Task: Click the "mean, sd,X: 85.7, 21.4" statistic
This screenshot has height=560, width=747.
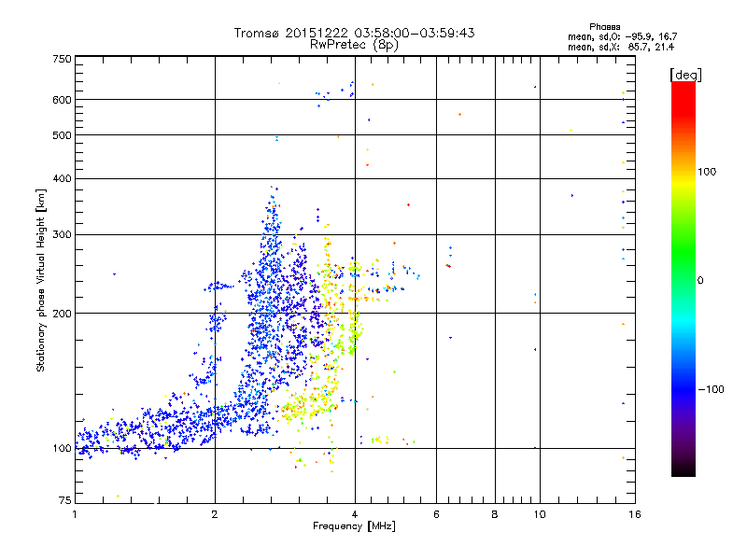Action: pos(621,47)
